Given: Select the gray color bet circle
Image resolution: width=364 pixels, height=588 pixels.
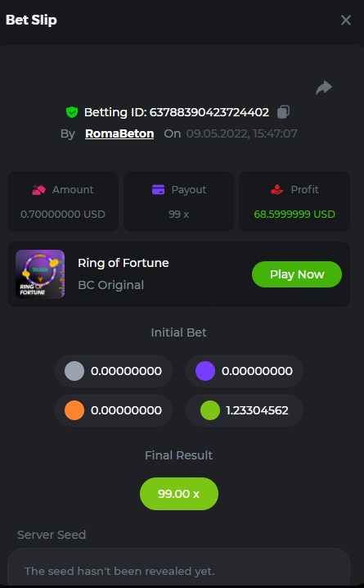Looking at the screenshot, I should (74, 371).
